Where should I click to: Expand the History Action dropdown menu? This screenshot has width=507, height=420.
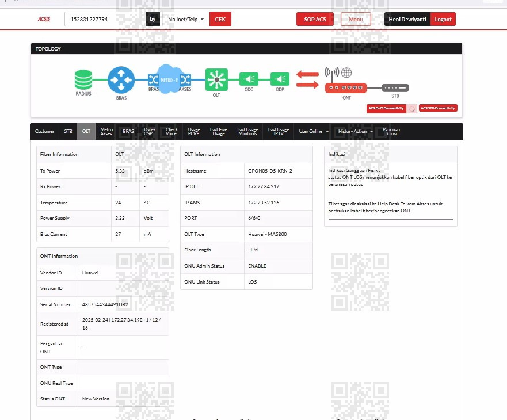pyautogui.click(x=355, y=131)
